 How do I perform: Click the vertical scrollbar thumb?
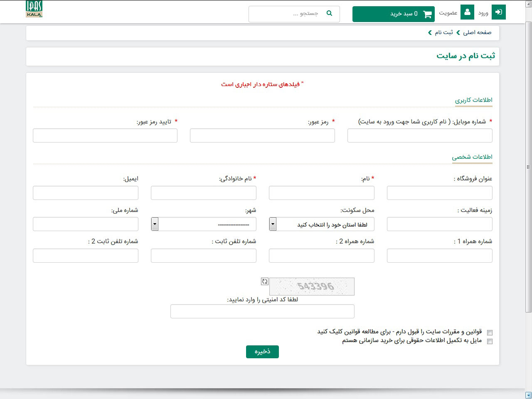(x=528, y=166)
